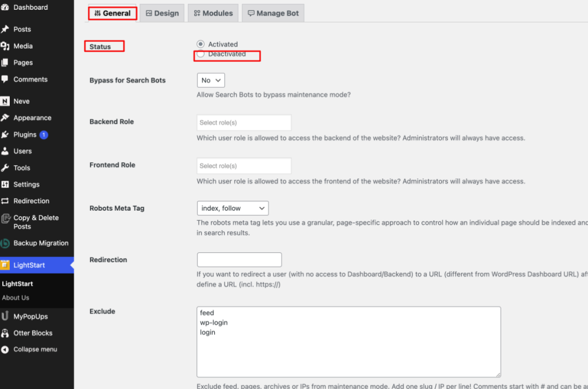The height and width of the screenshot is (389, 588).
Task: Click the Settings sliders icon
Action: click(5, 184)
